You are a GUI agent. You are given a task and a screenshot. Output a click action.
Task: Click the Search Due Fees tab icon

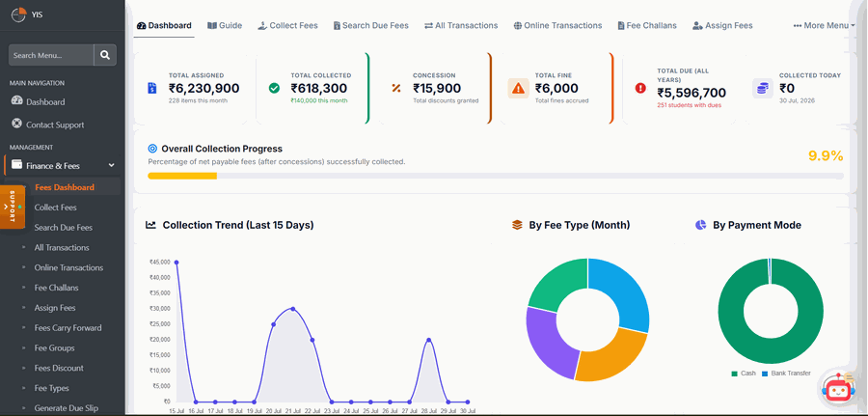337,25
